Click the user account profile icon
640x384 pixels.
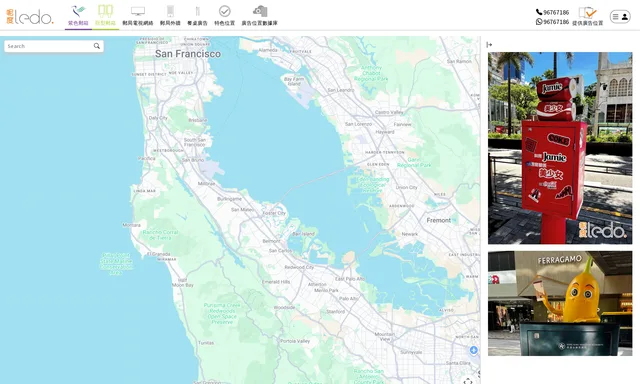click(625, 17)
